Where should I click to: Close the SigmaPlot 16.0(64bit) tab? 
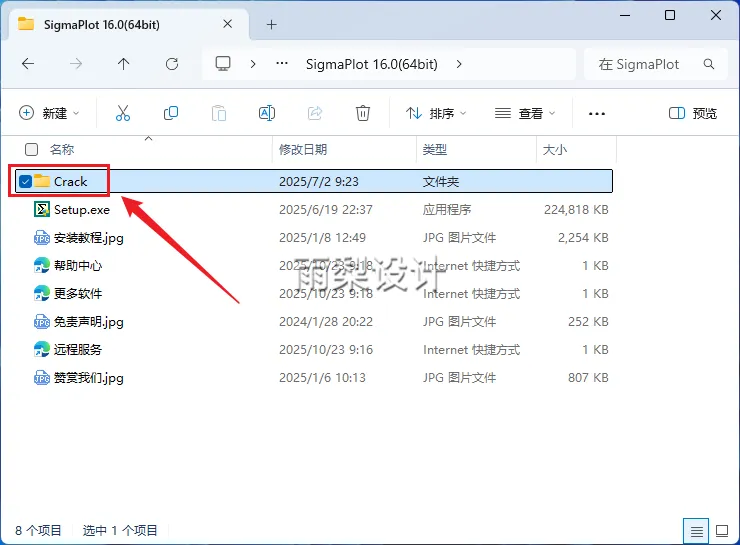coord(227,24)
